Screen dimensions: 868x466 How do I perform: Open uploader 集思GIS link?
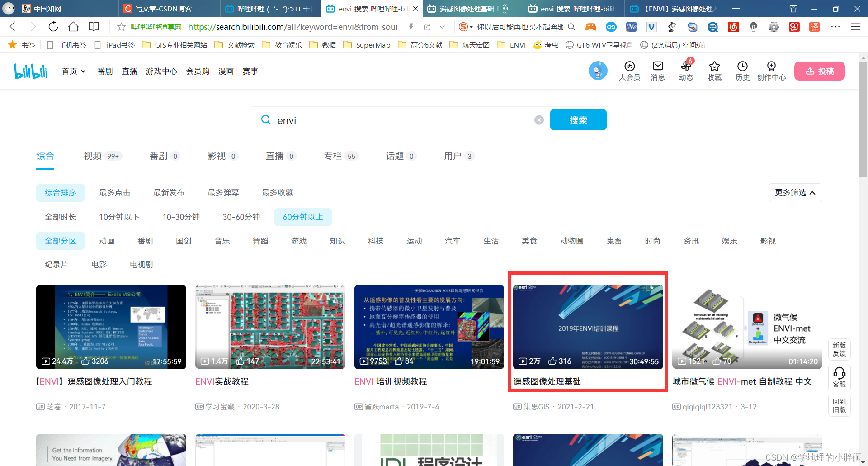click(x=536, y=407)
